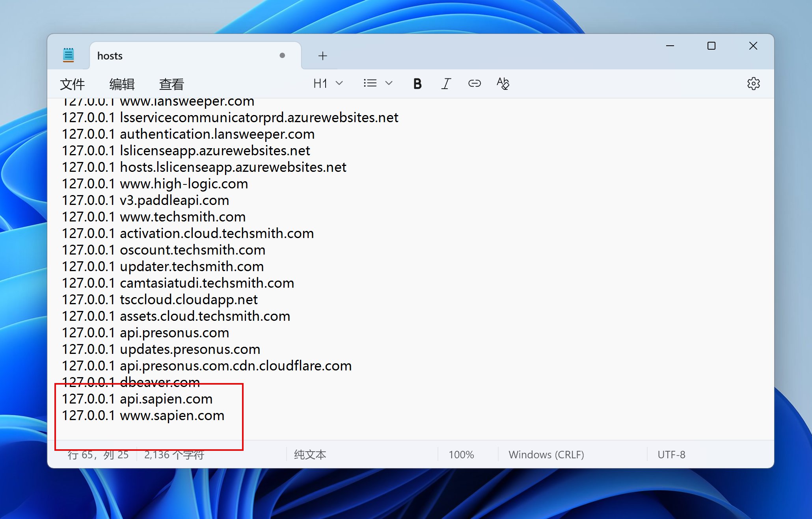Screen dimensions: 812x519
Task: Toggle bold formatting
Action: click(x=417, y=84)
